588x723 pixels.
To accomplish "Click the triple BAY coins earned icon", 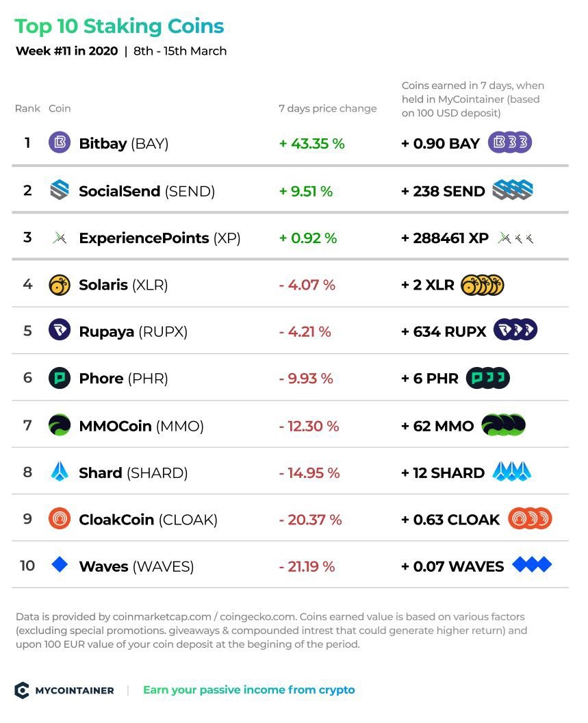I will (509, 142).
